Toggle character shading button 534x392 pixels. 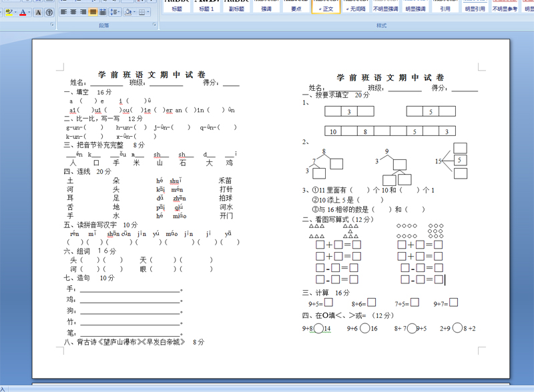(39, 13)
